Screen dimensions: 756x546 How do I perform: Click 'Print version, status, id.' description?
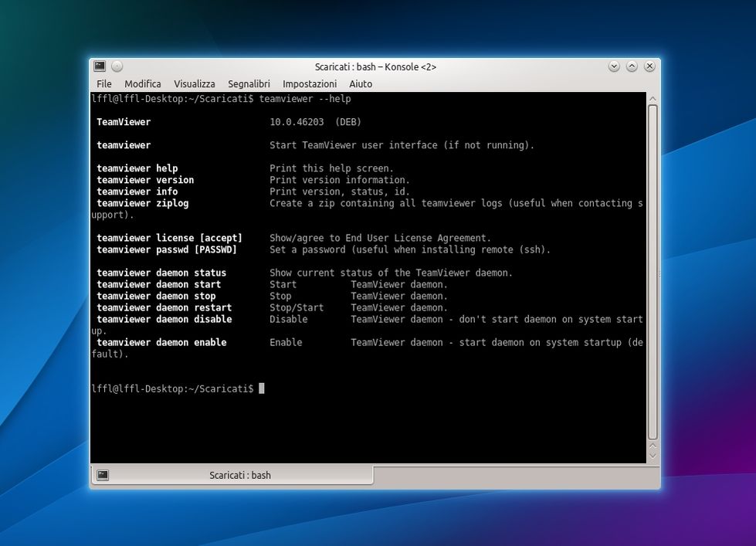point(340,192)
